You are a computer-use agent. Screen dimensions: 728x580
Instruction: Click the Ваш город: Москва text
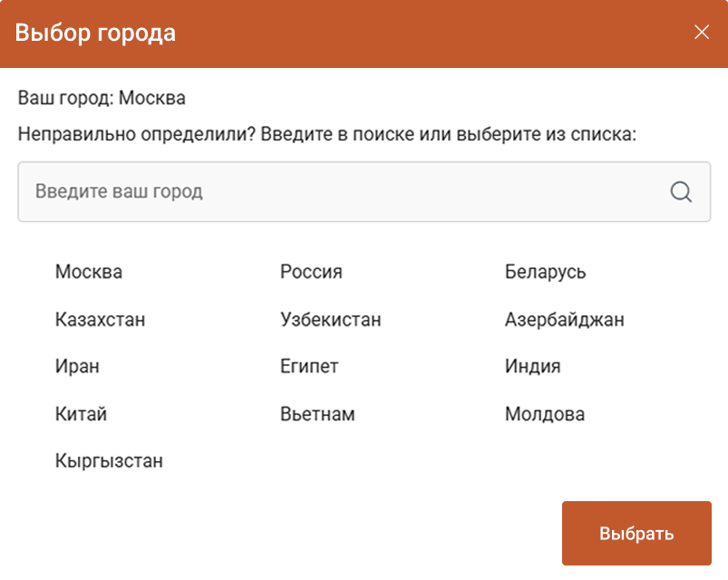[98, 97]
